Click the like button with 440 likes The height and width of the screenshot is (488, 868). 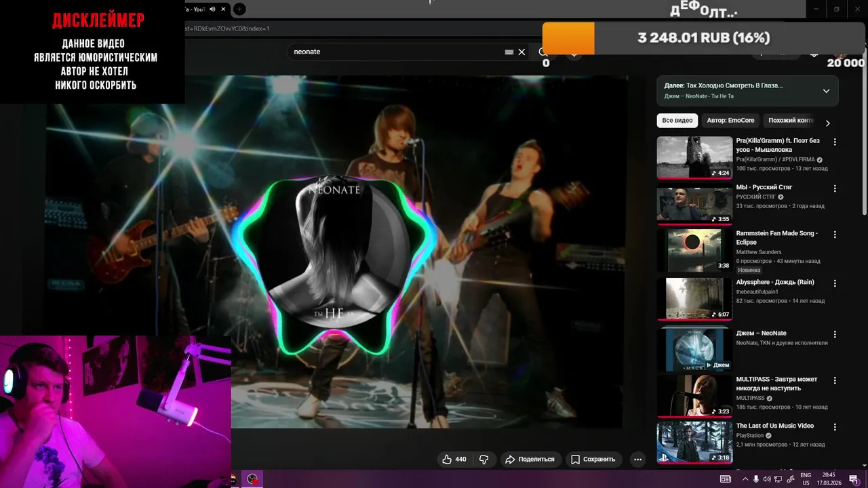[x=454, y=460]
